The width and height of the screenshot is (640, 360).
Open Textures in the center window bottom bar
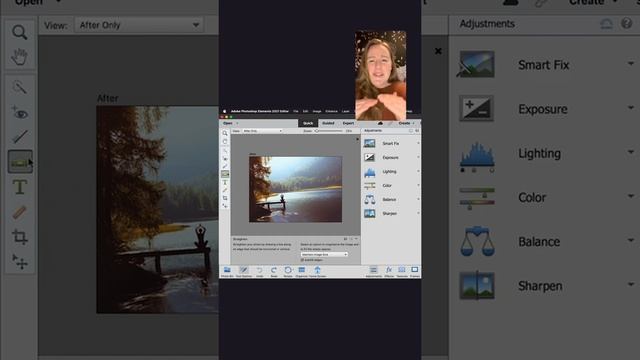pyautogui.click(x=402, y=271)
